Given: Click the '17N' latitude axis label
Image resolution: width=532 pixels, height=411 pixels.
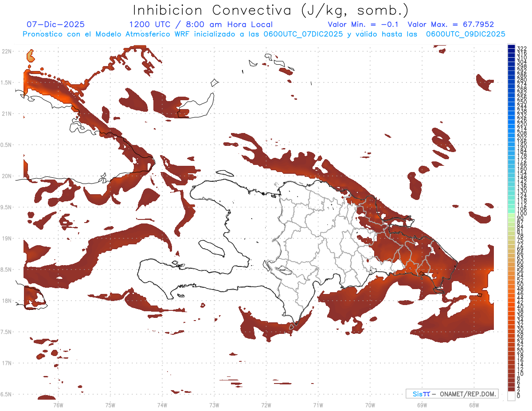Looking at the screenshot, I should click(x=6, y=363).
